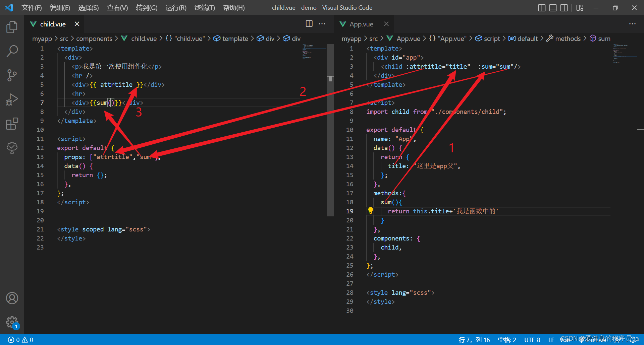Image resolution: width=644 pixels, height=345 pixels.
Task: Click the '<div id="app">' line in App.vue
Action: [398, 57]
